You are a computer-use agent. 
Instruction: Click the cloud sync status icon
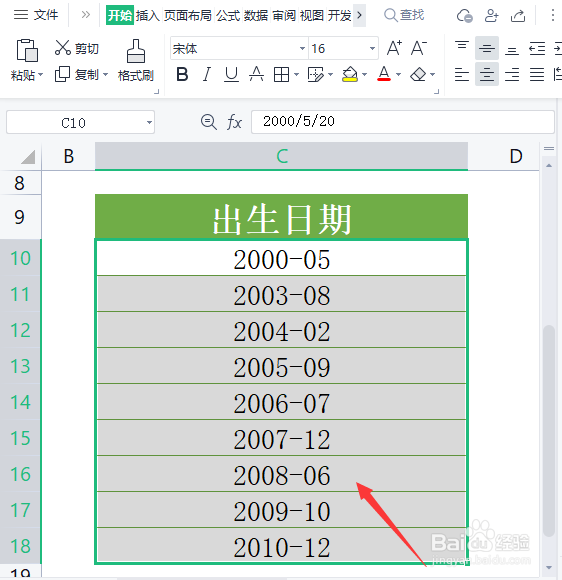click(464, 16)
